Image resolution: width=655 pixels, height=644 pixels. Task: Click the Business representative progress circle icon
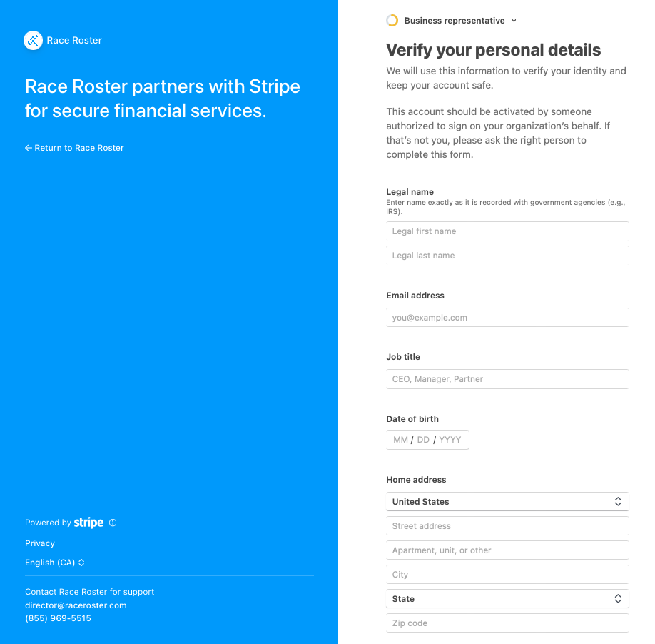[x=392, y=21]
